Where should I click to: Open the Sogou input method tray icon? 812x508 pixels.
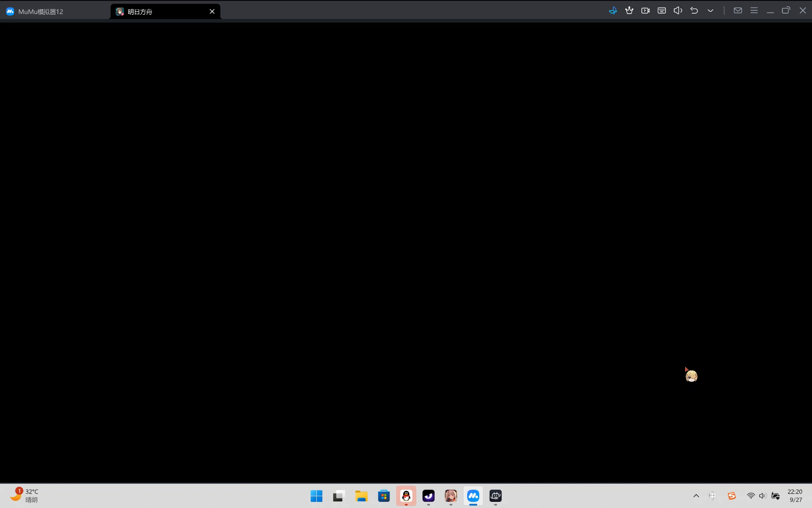[x=732, y=496]
